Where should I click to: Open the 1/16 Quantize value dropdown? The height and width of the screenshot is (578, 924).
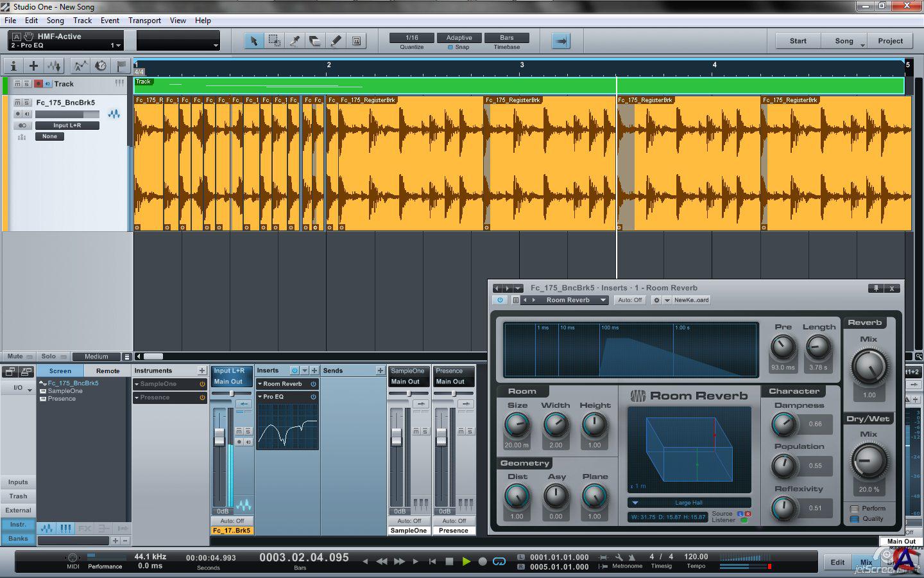(x=412, y=38)
